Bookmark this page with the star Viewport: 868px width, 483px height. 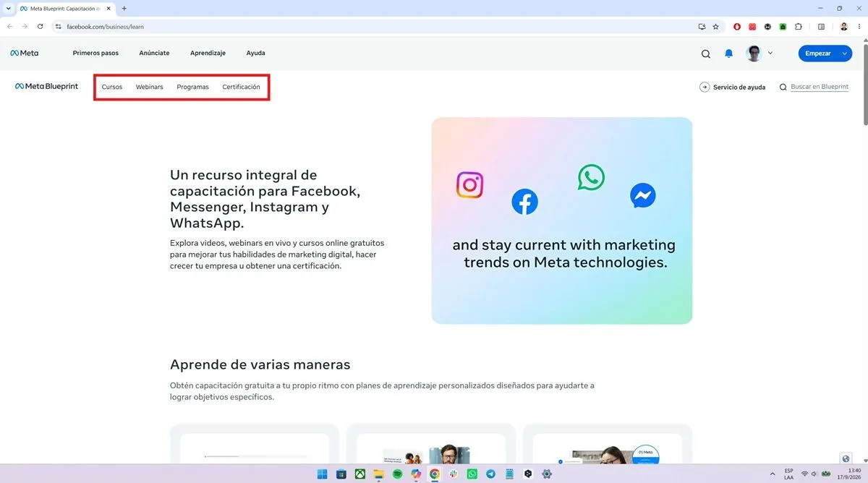[x=715, y=26]
